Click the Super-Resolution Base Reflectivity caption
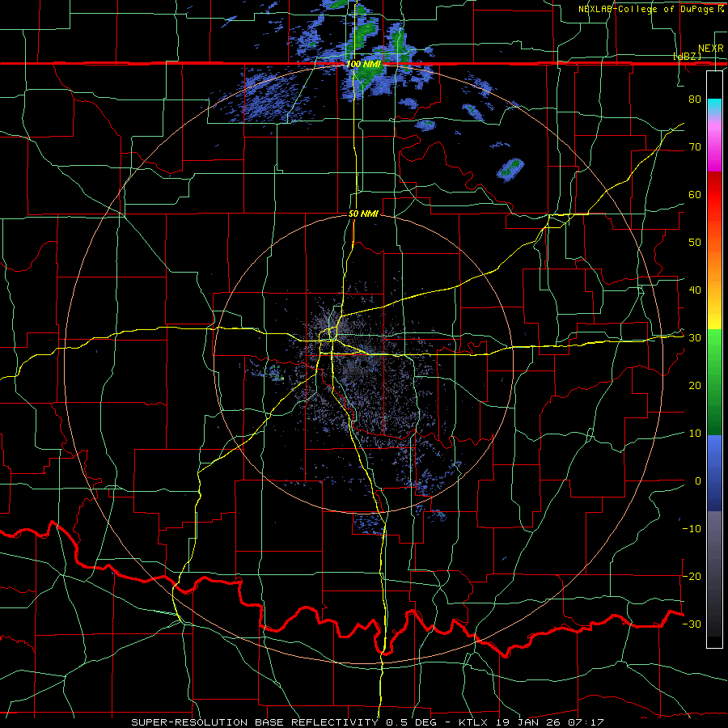The width and height of the screenshot is (728, 728). 367,722
